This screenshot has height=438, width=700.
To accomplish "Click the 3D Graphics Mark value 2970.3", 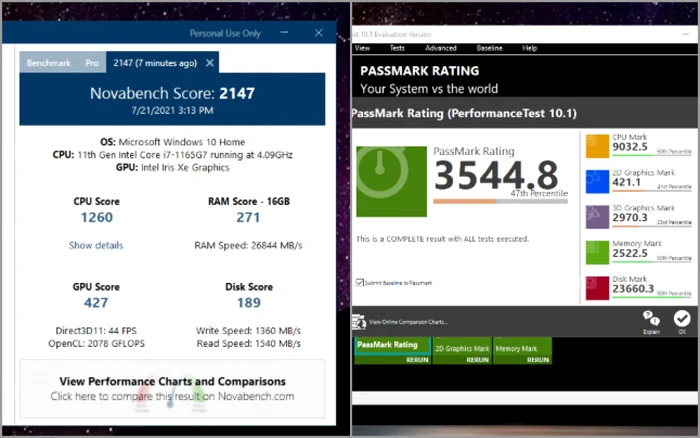I will tap(630, 217).
